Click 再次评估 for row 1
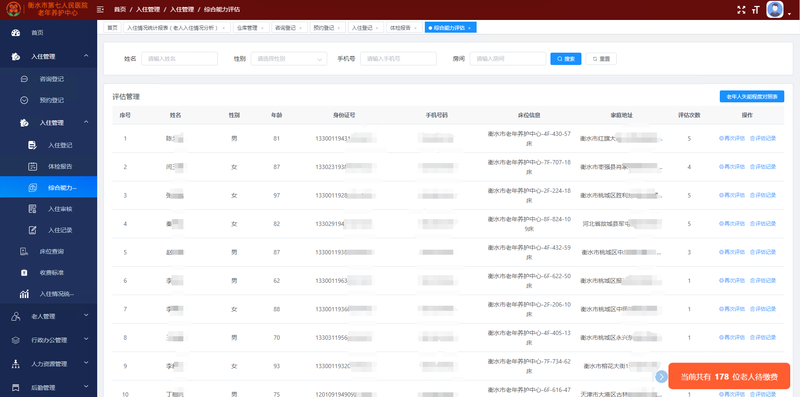The width and height of the screenshot is (800, 397). (x=732, y=138)
